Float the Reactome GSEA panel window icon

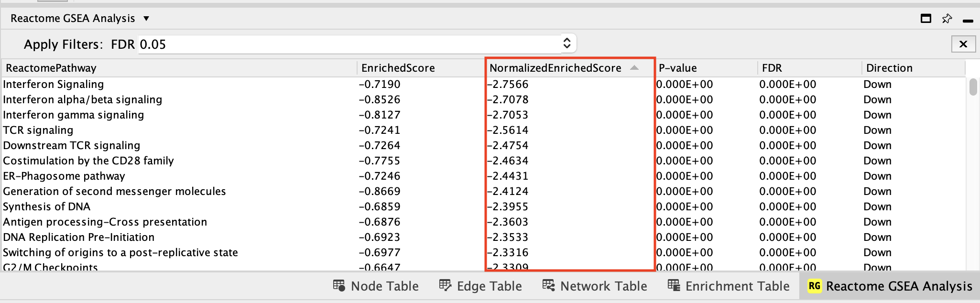[926, 19]
